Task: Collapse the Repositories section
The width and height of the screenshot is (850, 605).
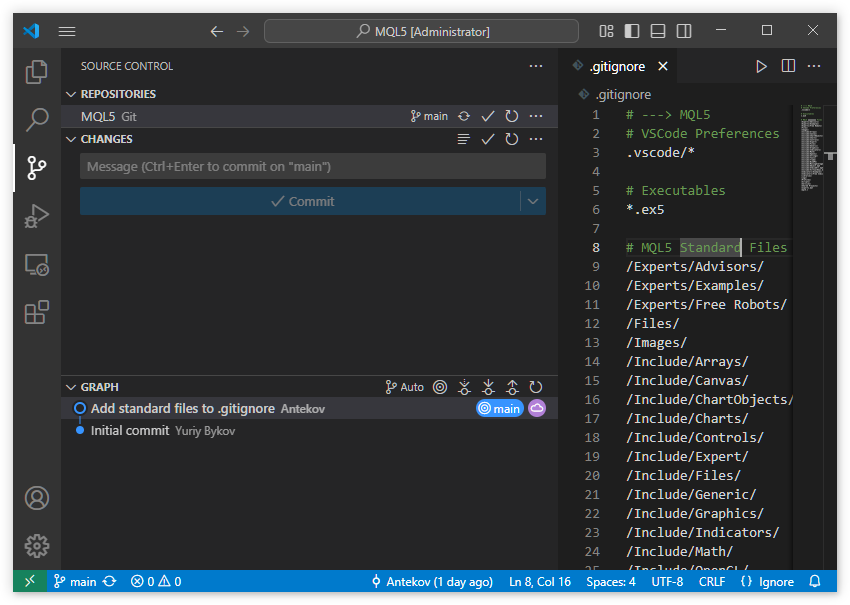Action: (70, 94)
